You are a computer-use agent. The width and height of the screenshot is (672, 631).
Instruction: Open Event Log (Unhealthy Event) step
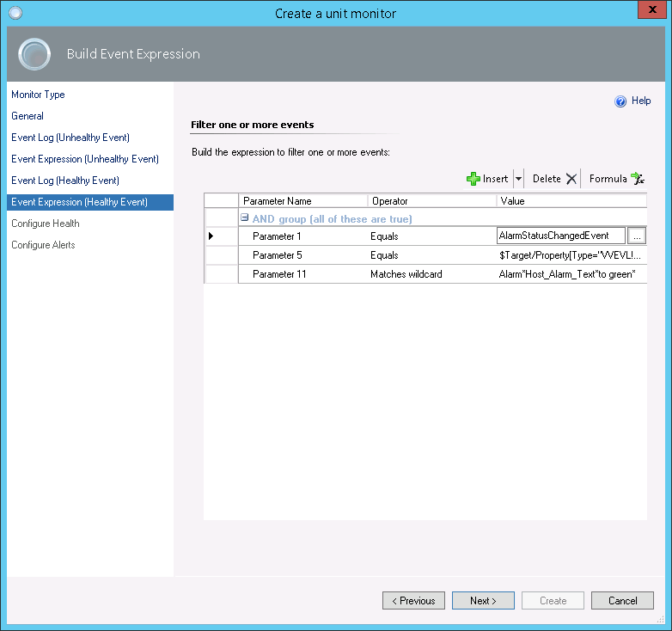(x=70, y=138)
